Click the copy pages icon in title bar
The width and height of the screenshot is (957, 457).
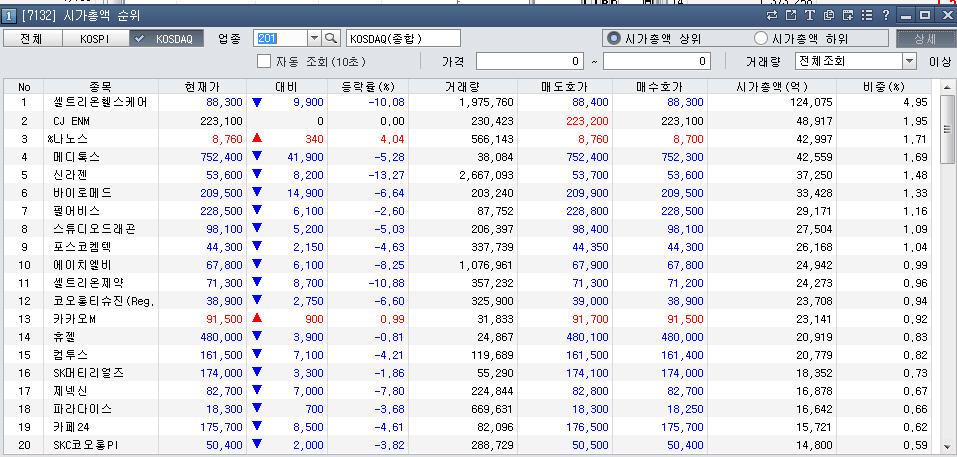829,15
